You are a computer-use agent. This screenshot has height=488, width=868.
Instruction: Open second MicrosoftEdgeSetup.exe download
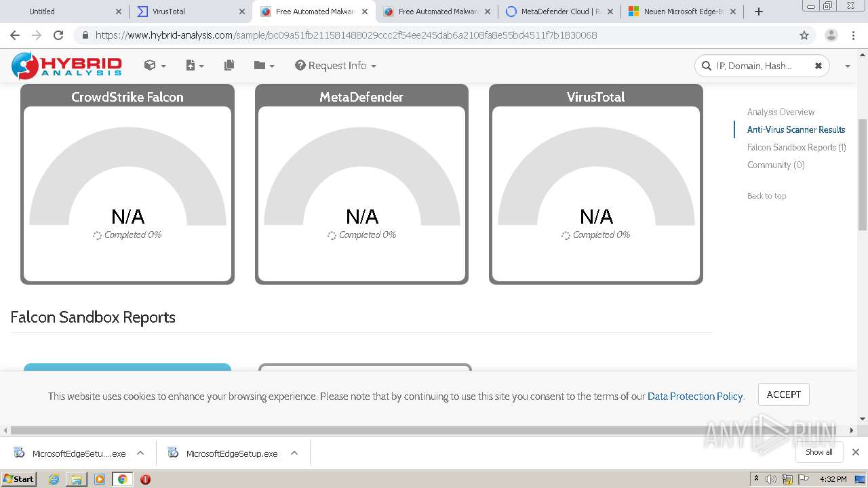click(x=224, y=453)
